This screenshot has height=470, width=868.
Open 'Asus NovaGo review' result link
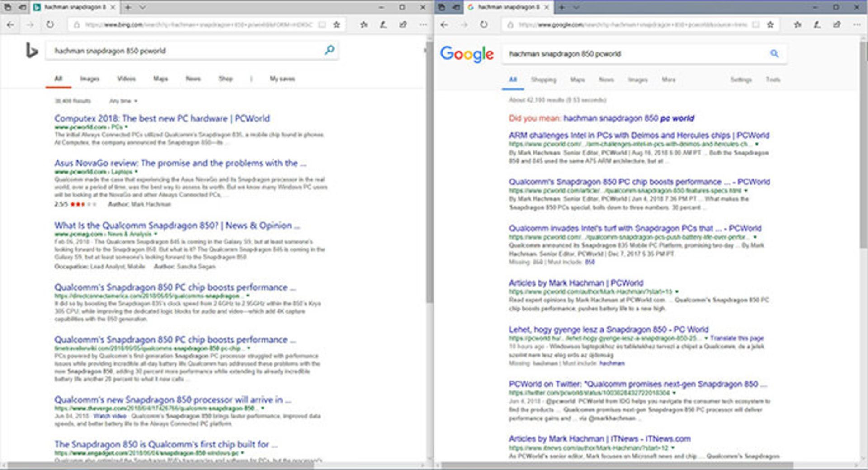pos(180,163)
